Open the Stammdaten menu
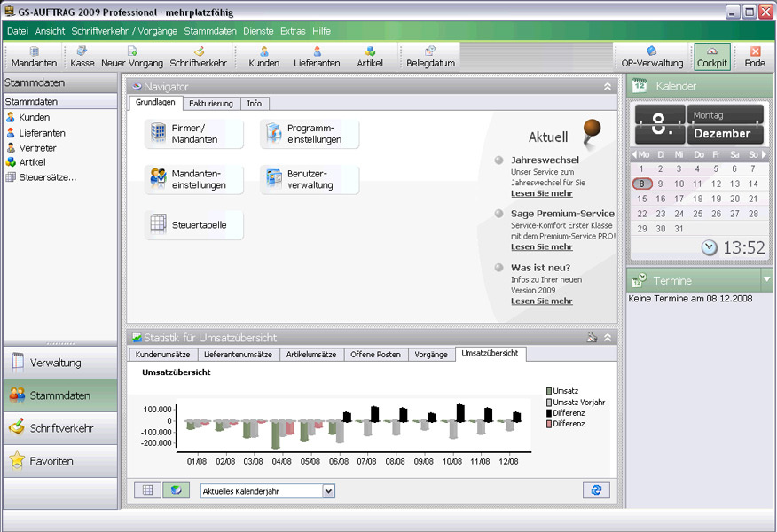 click(x=210, y=31)
